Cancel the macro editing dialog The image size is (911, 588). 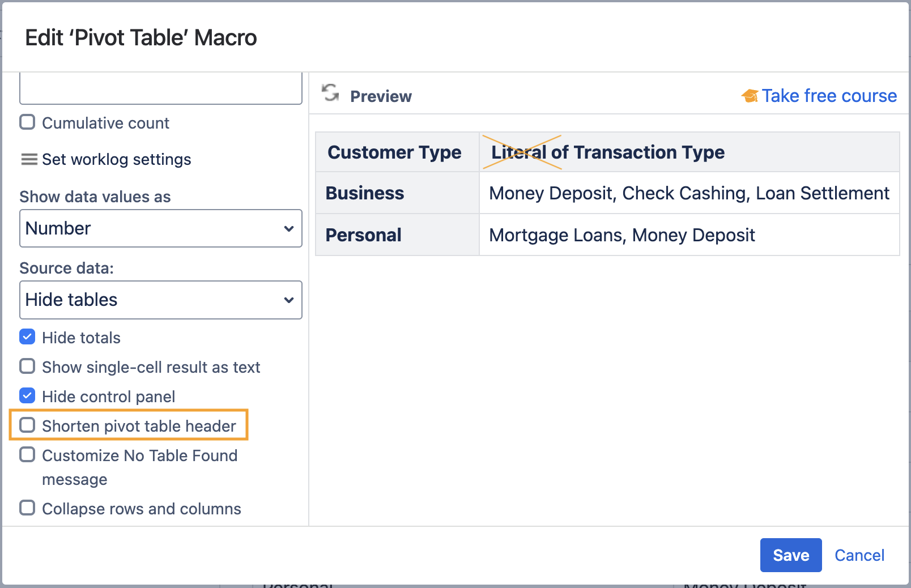(859, 555)
